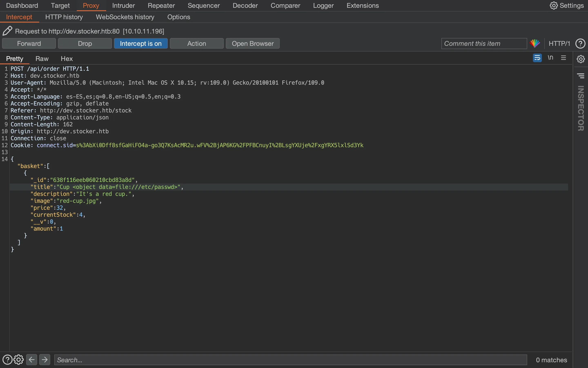Viewport: 588px width, 368px height.
Task: Click the "basket":[ line
Action: (x=33, y=166)
